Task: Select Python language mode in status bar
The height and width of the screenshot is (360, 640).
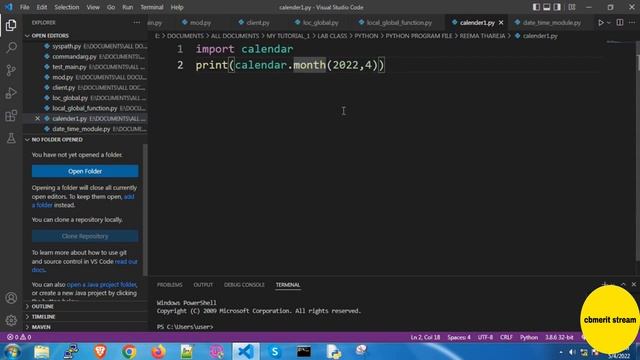Action: point(529,337)
